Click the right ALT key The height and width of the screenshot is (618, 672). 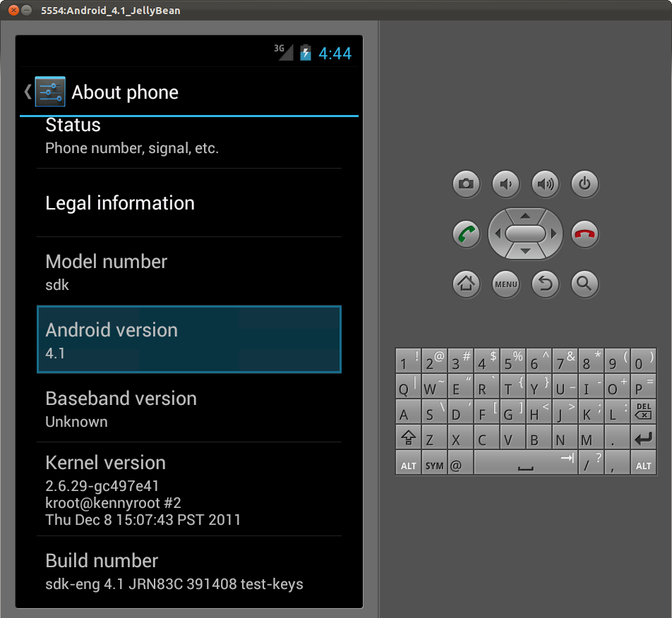coord(643,463)
